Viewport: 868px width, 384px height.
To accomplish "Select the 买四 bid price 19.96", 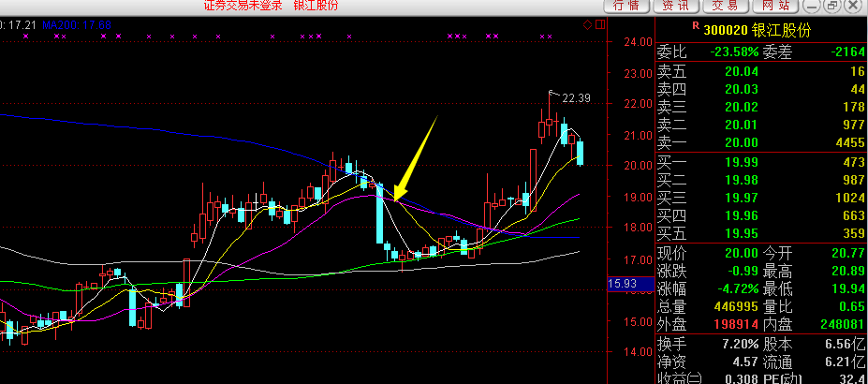I will click(x=742, y=215).
